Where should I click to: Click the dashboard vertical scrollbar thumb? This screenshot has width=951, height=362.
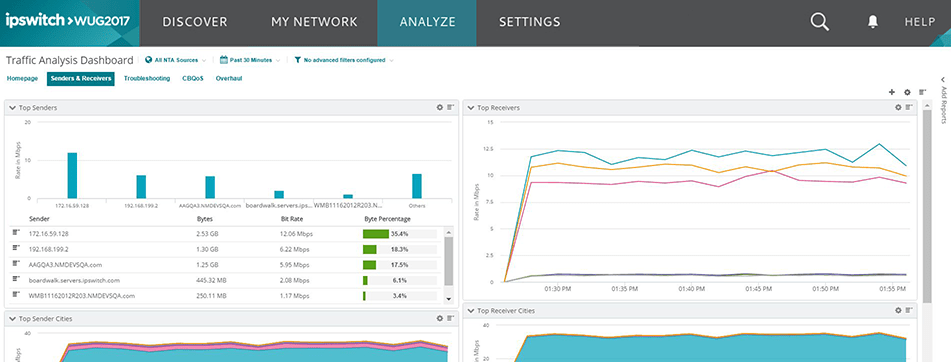pyautogui.click(x=927, y=206)
